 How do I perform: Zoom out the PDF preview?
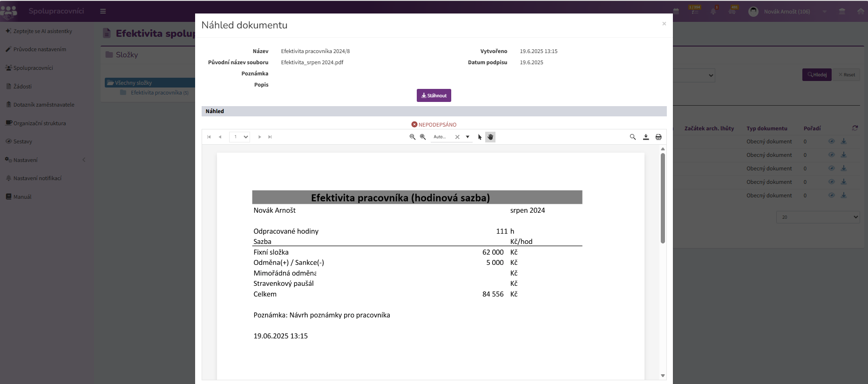click(412, 137)
